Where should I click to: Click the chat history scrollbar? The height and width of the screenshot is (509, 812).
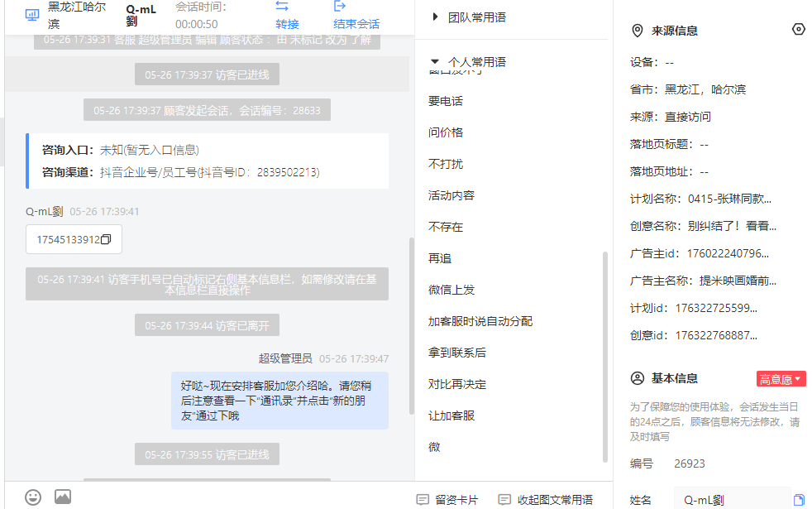(412, 326)
